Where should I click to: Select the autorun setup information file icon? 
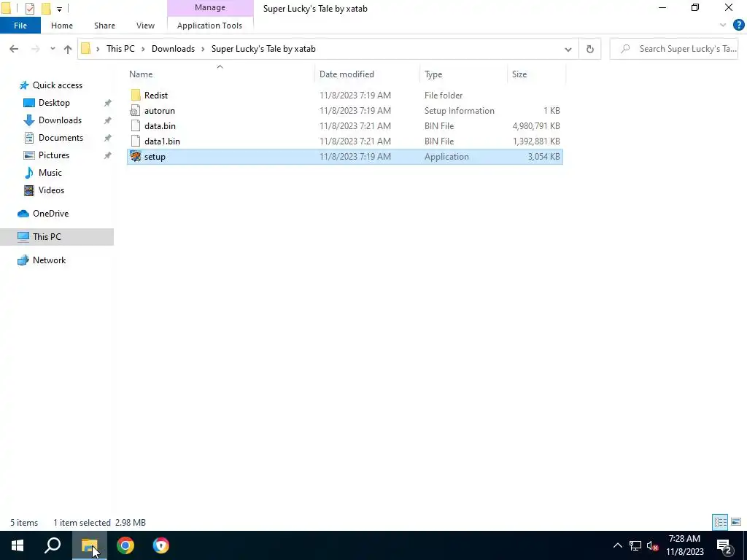(136, 111)
